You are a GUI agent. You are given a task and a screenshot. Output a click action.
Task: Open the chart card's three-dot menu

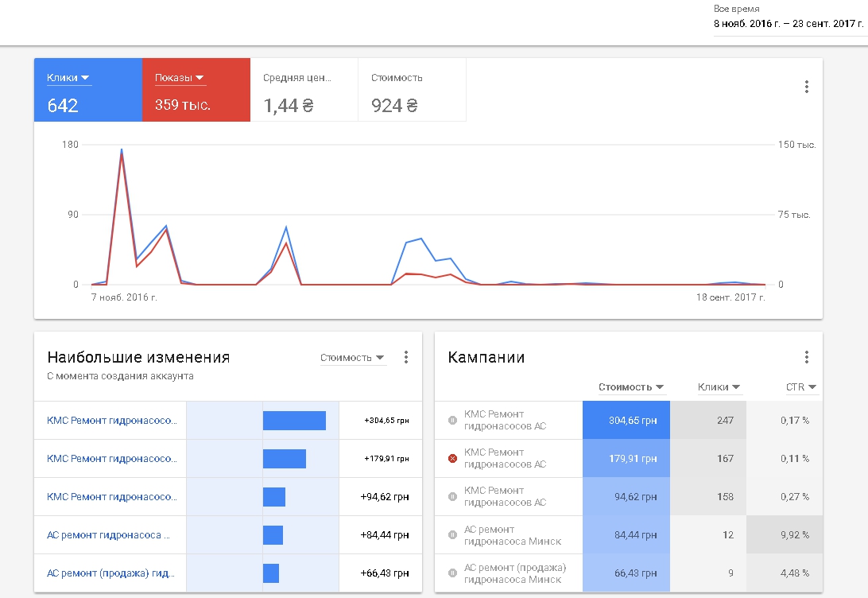pos(807,87)
